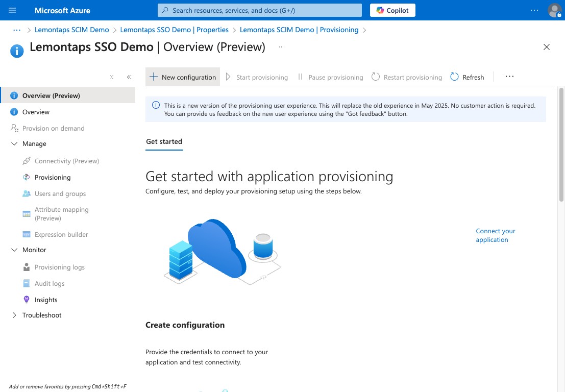Click the Audit logs book icon
Image resolution: width=565 pixels, height=392 pixels.
(27, 284)
